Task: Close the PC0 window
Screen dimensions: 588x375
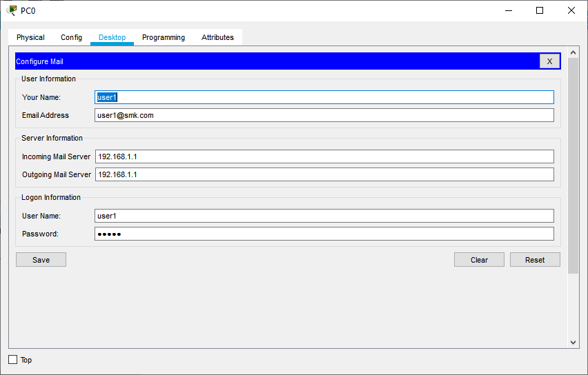Action: point(571,10)
